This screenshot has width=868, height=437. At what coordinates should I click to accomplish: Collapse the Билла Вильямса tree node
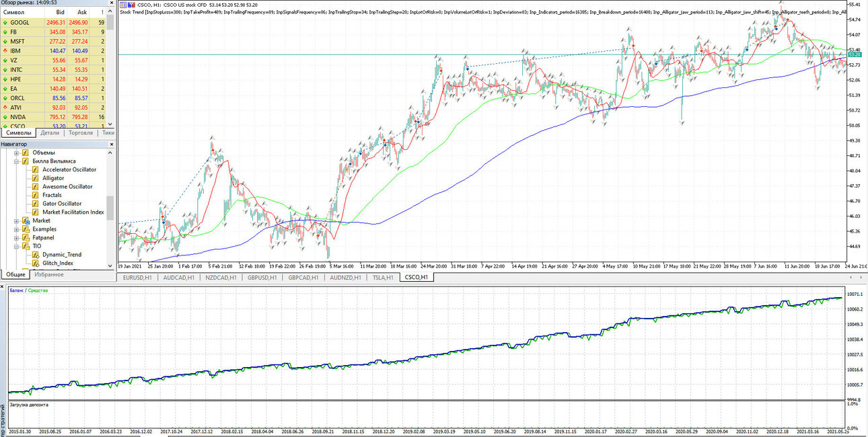pyautogui.click(x=16, y=161)
